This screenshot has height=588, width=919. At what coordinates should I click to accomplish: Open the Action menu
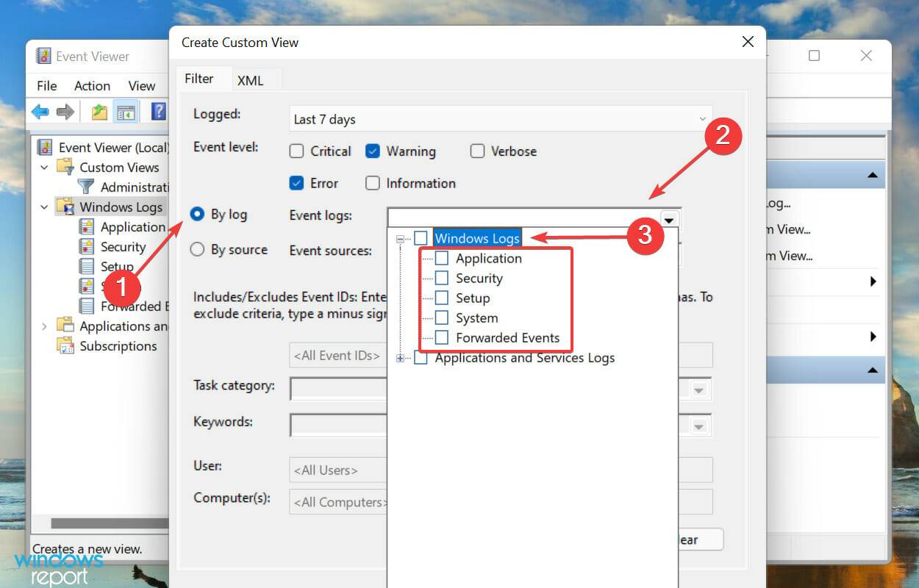click(x=92, y=85)
